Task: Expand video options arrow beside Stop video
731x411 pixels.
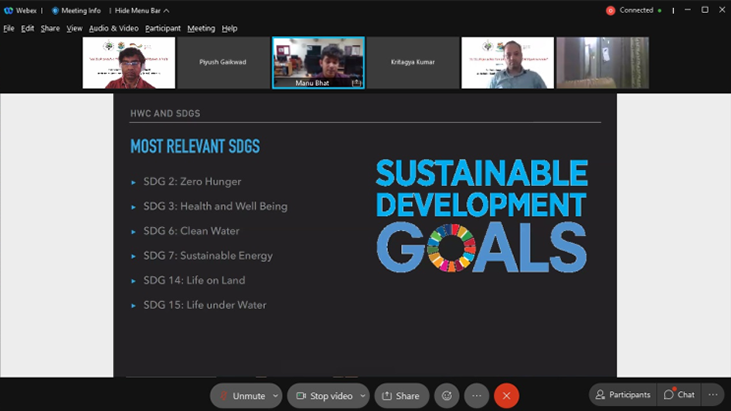Action: pyautogui.click(x=362, y=396)
